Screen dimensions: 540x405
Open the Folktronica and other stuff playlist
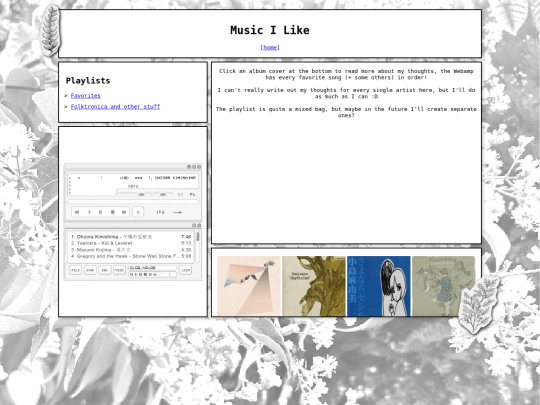(115, 106)
